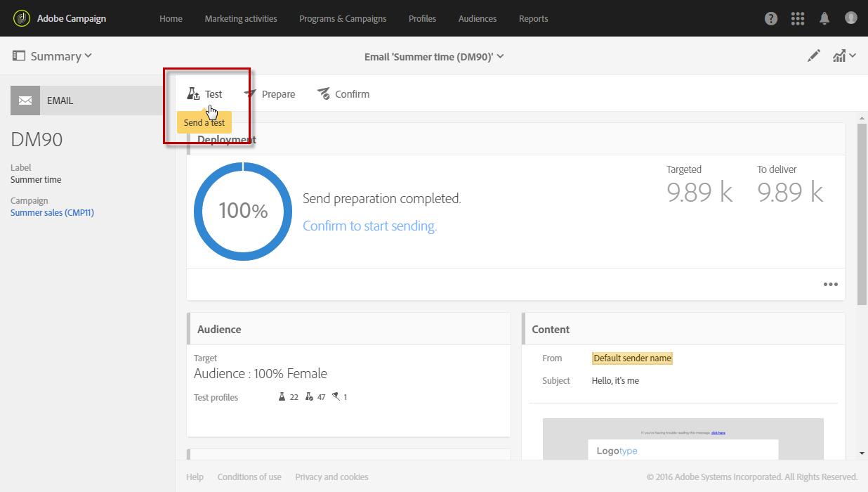
Task: Open the help question mark icon
Action: (771, 19)
